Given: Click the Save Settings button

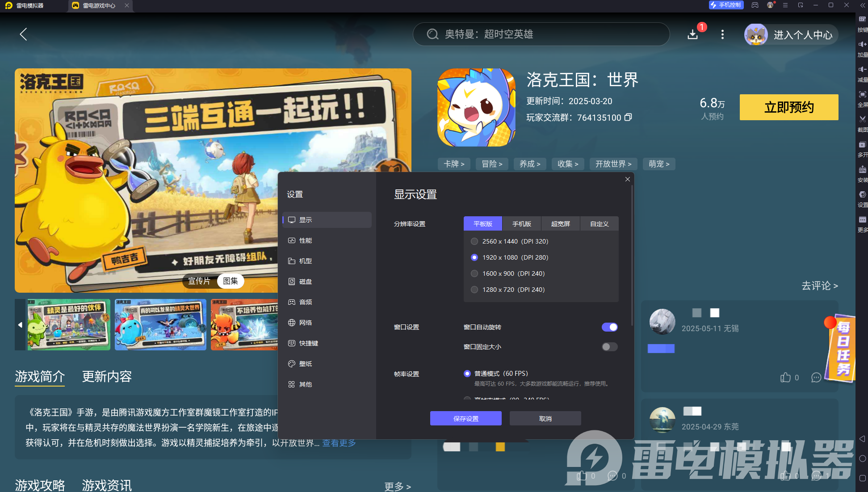Looking at the screenshot, I should pos(465,419).
